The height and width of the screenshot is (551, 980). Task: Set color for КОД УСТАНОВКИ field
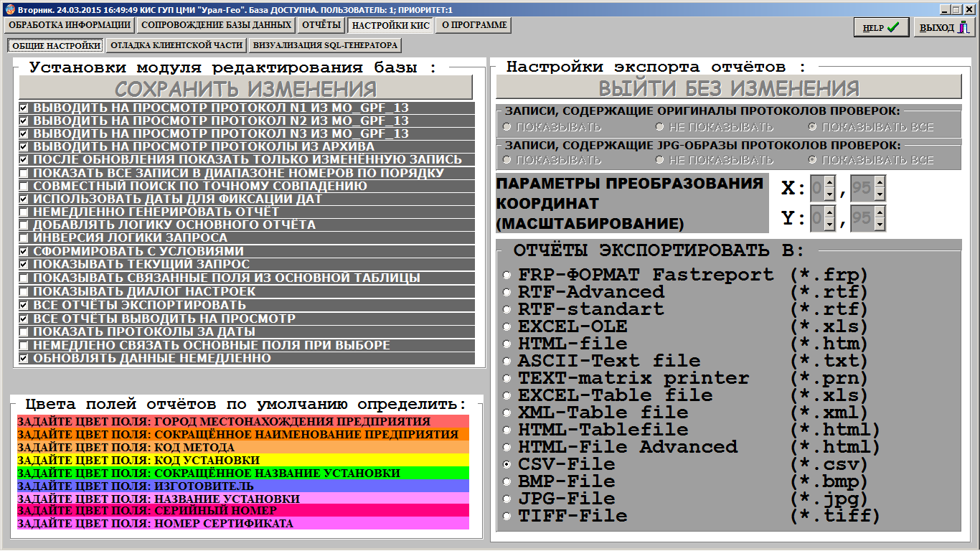[x=242, y=460]
